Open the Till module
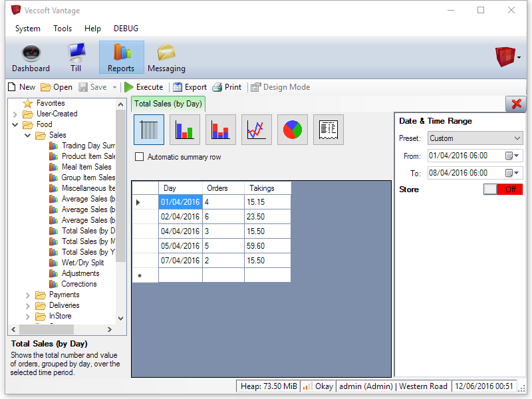This screenshot has width=532, height=399. click(x=76, y=58)
